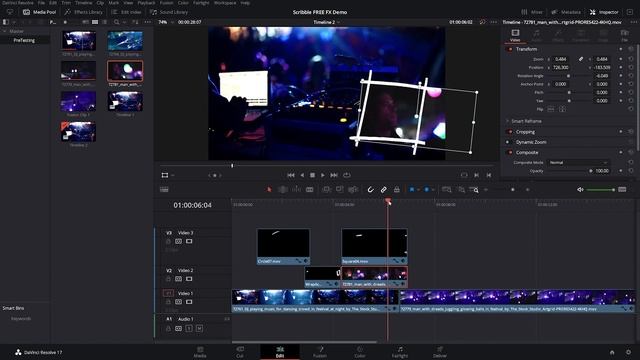Toggle the Inspector panel button
The height and width of the screenshot is (360, 640).
(x=604, y=12)
